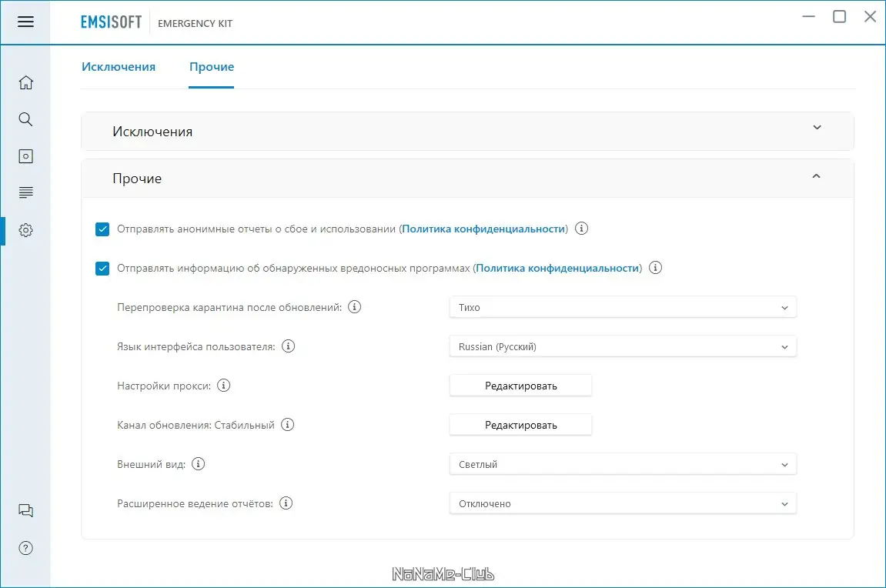Disable sending detected malware information
The width and height of the screenshot is (886, 588).
point(102,269)
